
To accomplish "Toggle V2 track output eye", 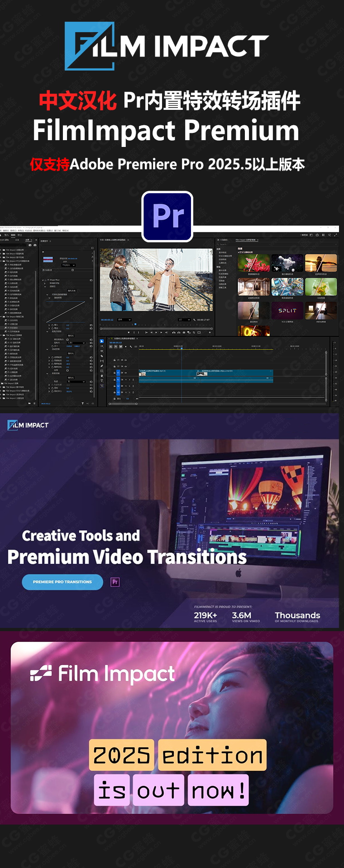I will click(125, 366).
